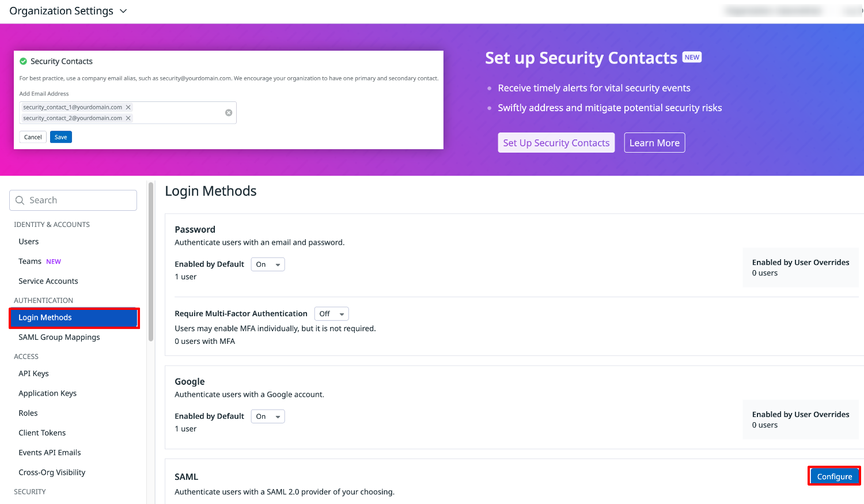The width and height of the screenshot is (864, 504).
Task: Click the NEW badge next to Teams
Action: [x=53, y=261]
